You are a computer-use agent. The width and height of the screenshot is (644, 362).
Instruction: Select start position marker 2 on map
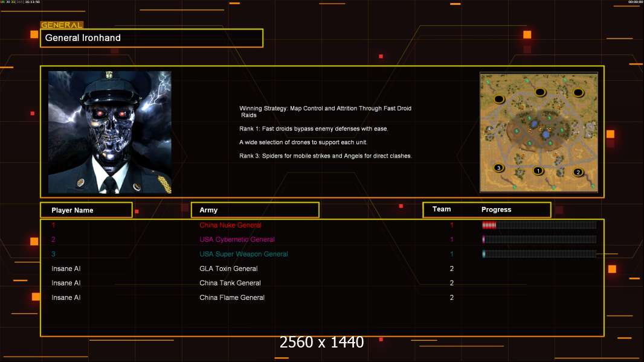point(578,172)
